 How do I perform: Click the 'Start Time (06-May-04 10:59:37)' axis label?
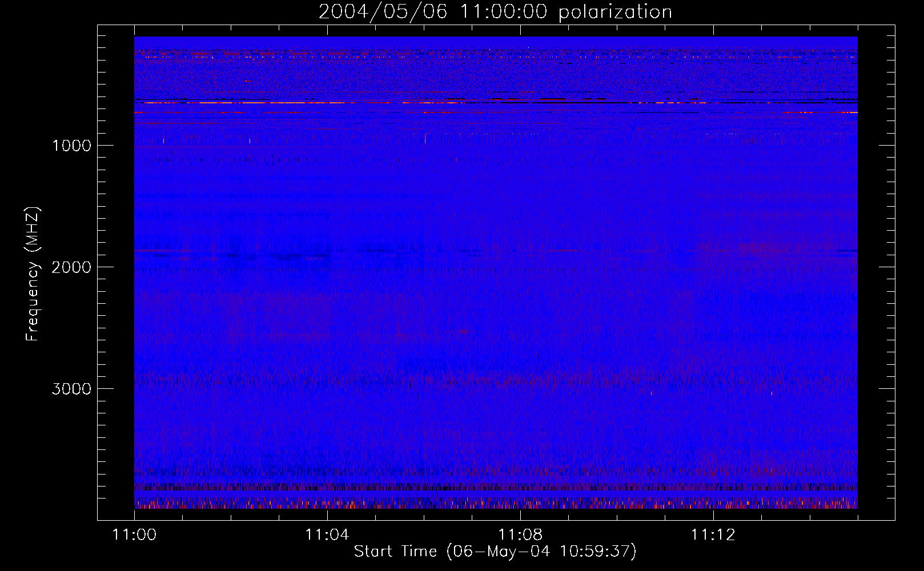(x=495, y=552)
